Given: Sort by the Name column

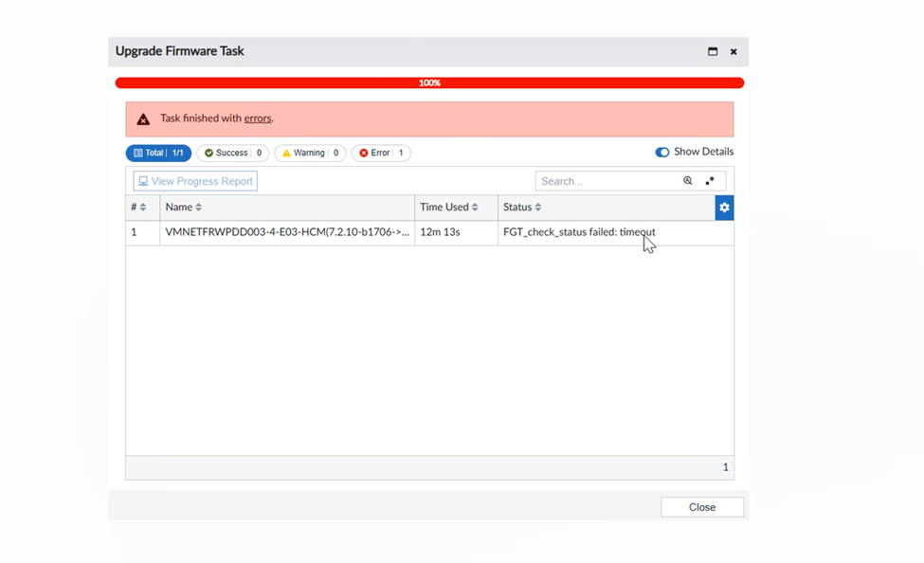Looking at the screenshot, I should [x=183, y=207].
